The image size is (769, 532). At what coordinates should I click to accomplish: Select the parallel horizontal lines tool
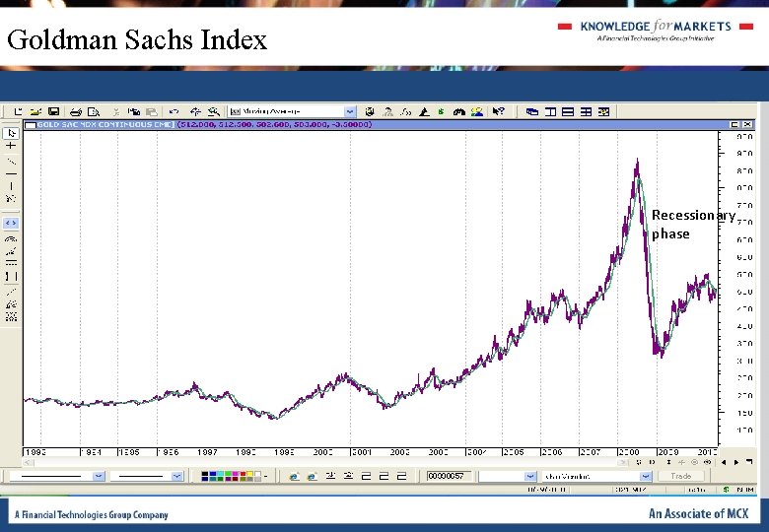(x=11, y=264)
